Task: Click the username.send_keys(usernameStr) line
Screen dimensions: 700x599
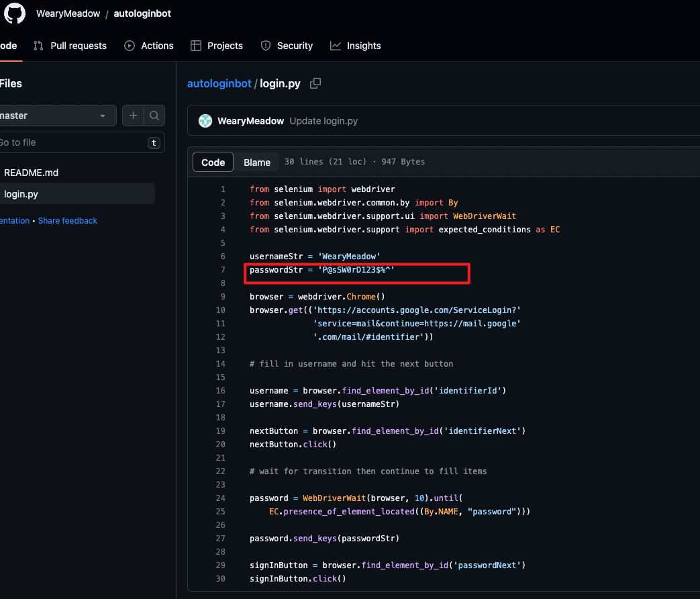Action: click(x=325, y=404)
